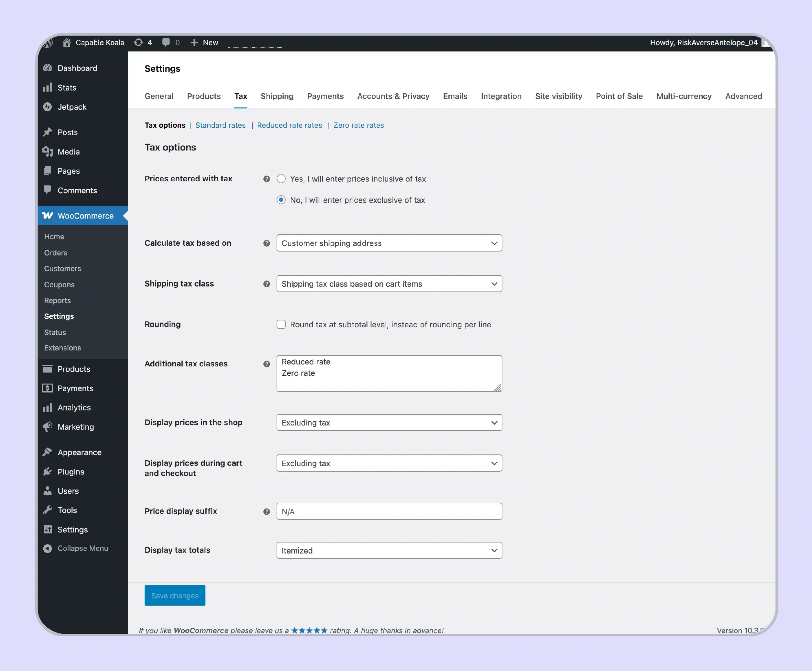Image resolution: width=812 pixels, height=671 pixels.
Task: Click the Dashboard gauge icon
Action: click(x=48, y=68)
